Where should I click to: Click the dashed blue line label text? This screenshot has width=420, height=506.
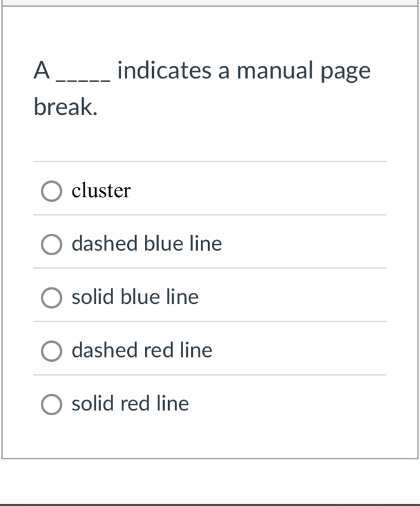147,244
